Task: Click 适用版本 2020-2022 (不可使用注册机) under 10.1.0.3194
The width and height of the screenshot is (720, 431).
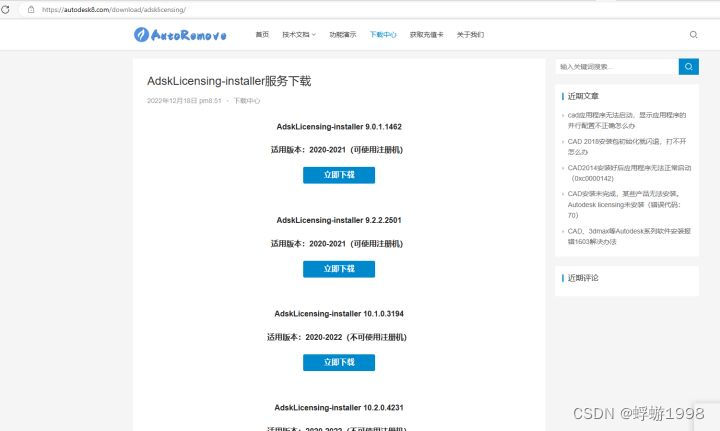Action: click(x=337, y=337)
